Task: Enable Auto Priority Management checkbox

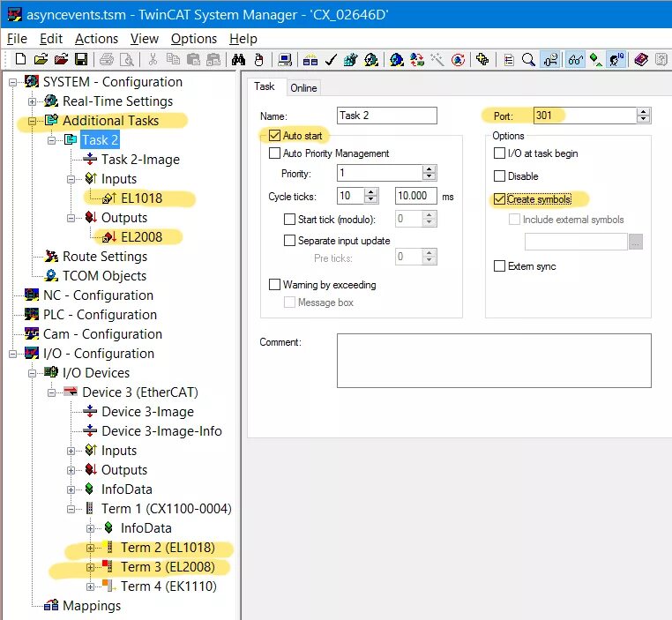Action: (x=274, y=153)
